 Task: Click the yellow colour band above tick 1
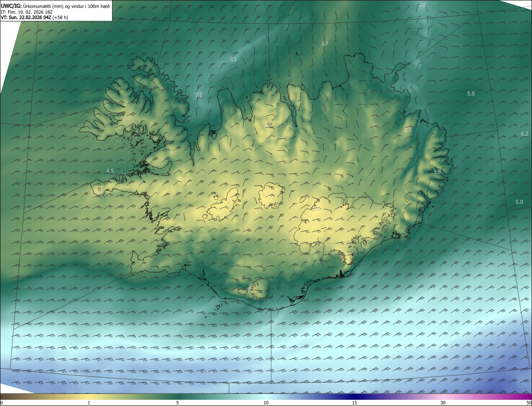(89, 396)
